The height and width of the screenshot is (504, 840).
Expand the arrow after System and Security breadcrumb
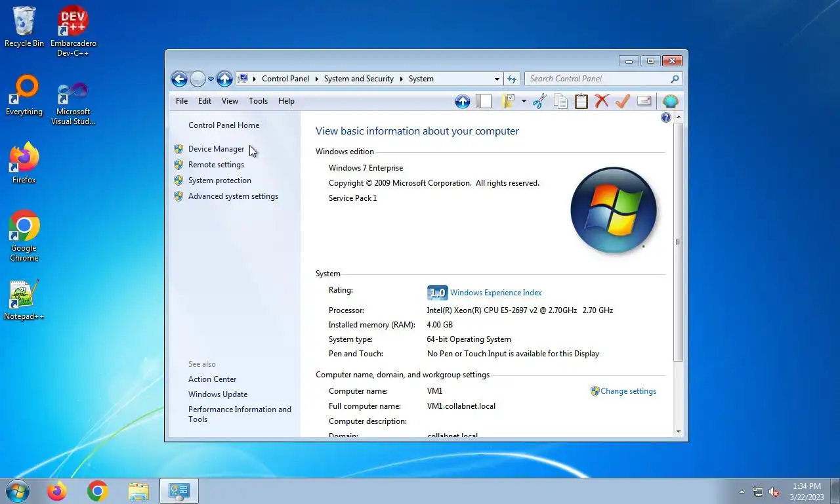point(400,79)
